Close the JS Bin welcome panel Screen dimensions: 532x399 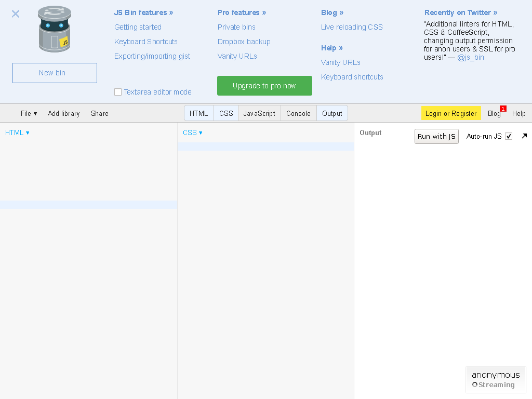16,14
